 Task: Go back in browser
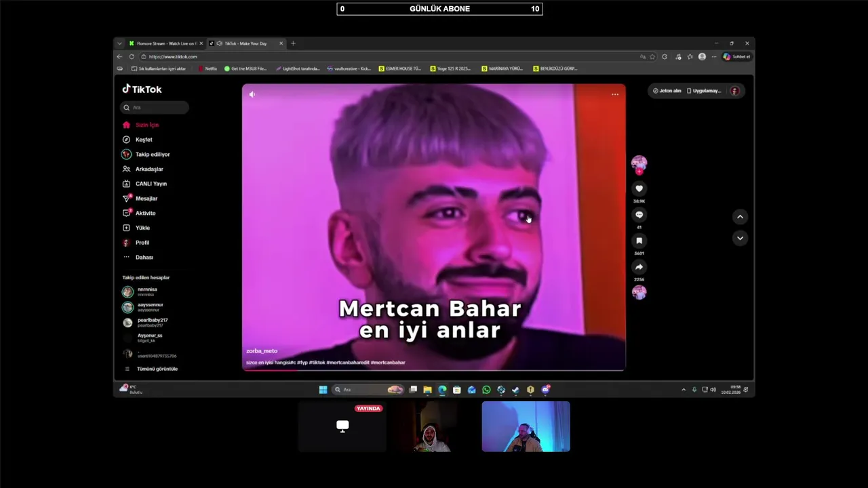click(120, 57)
